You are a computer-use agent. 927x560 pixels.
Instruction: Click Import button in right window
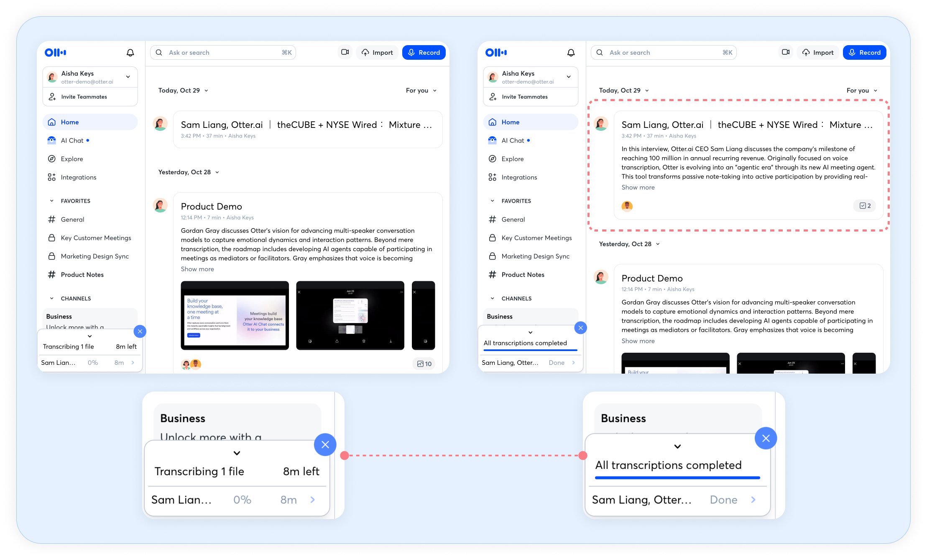coord(818,52)
